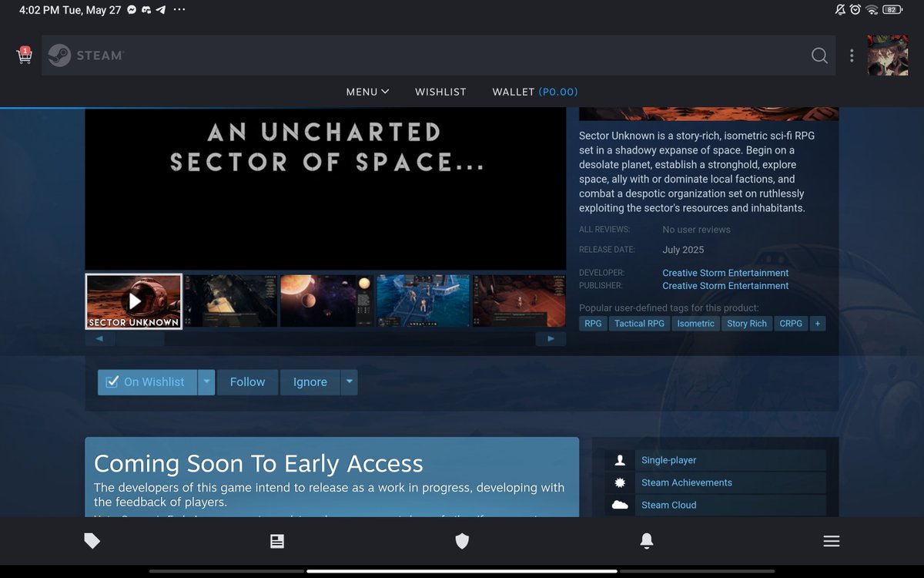Open the WISHLIST nav item
Image resolution: width=924 pixels, height=578 pixels.
click(440, 92)
